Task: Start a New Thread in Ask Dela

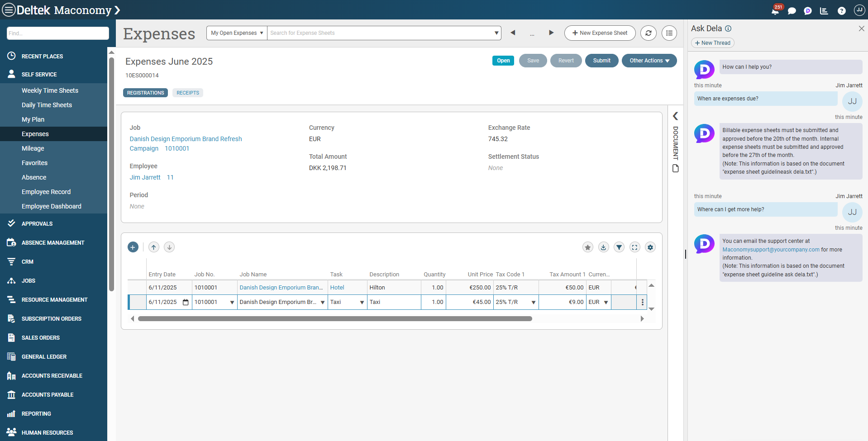Action: point(712,43)
